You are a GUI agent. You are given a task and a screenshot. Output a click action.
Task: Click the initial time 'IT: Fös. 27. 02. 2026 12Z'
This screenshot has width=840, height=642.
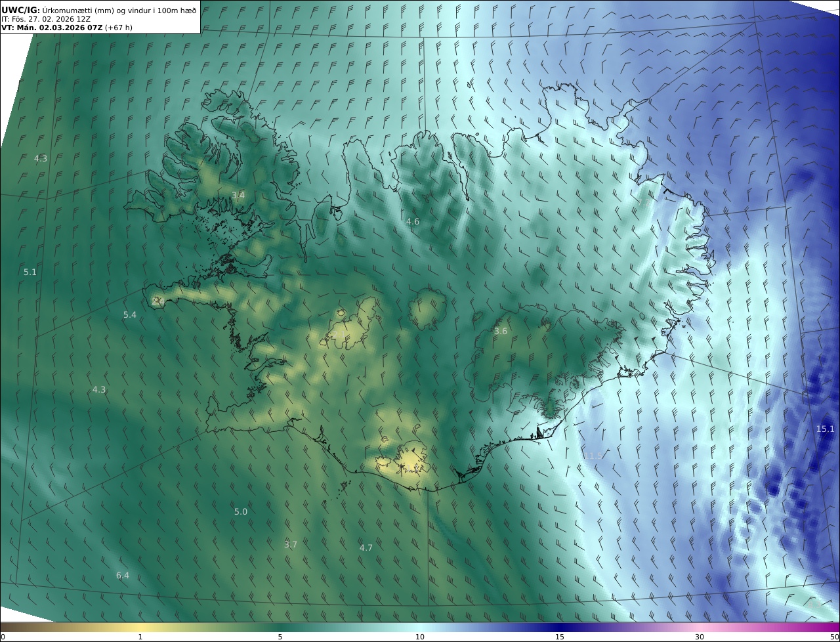(x=46, y=19)
